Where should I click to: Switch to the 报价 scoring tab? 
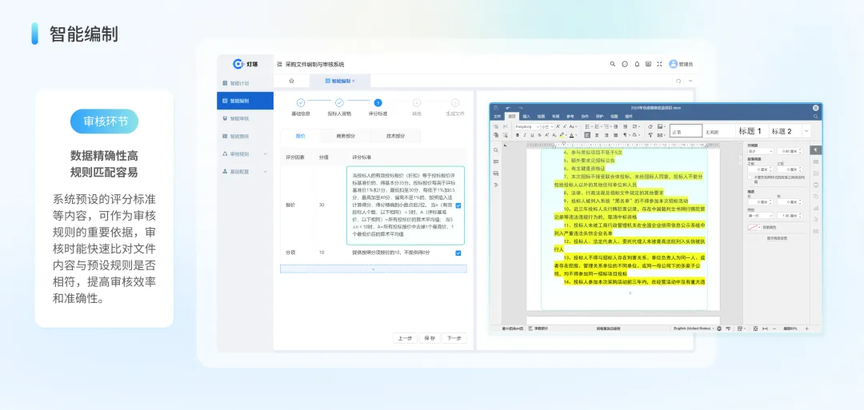300,136
